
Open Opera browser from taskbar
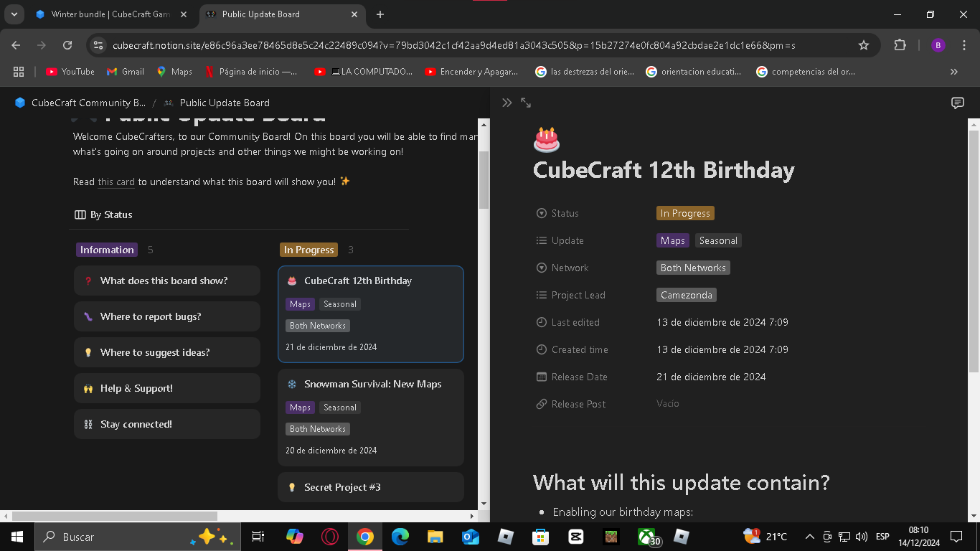coord(330,537)
